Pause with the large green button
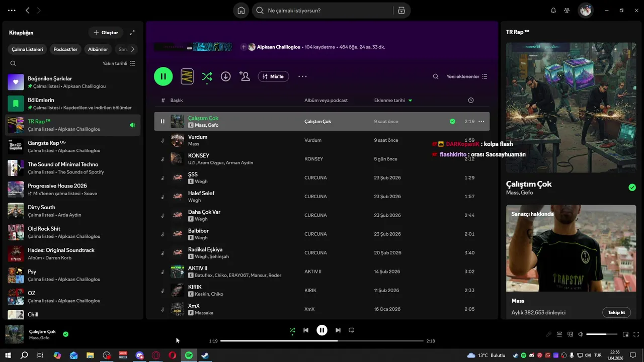The image size is (644, 362). coord(164,76)
